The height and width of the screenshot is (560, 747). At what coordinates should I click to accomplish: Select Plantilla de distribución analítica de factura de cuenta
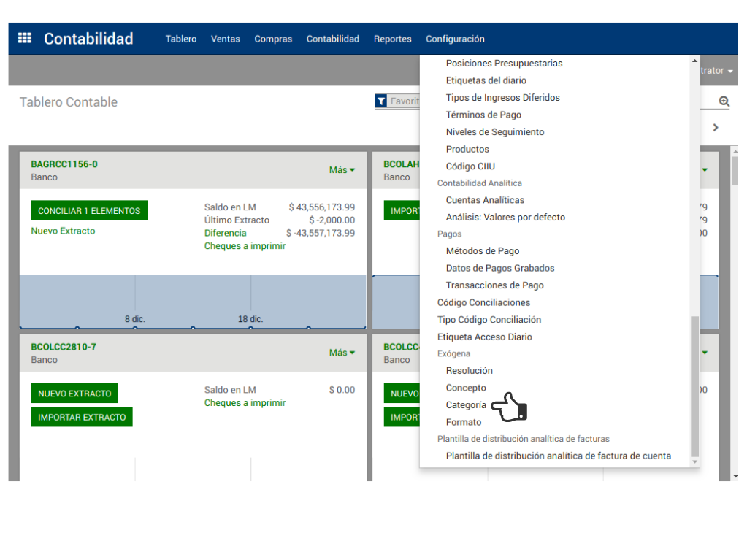558,456
